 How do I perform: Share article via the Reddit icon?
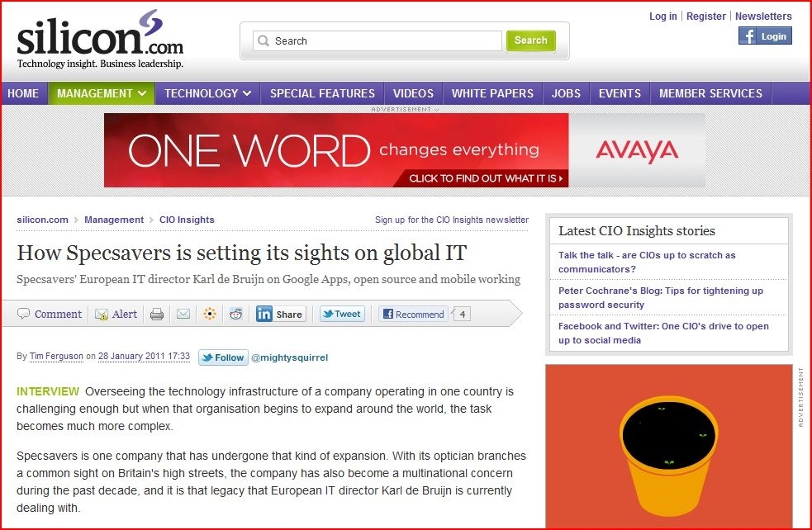click(236, 314)
